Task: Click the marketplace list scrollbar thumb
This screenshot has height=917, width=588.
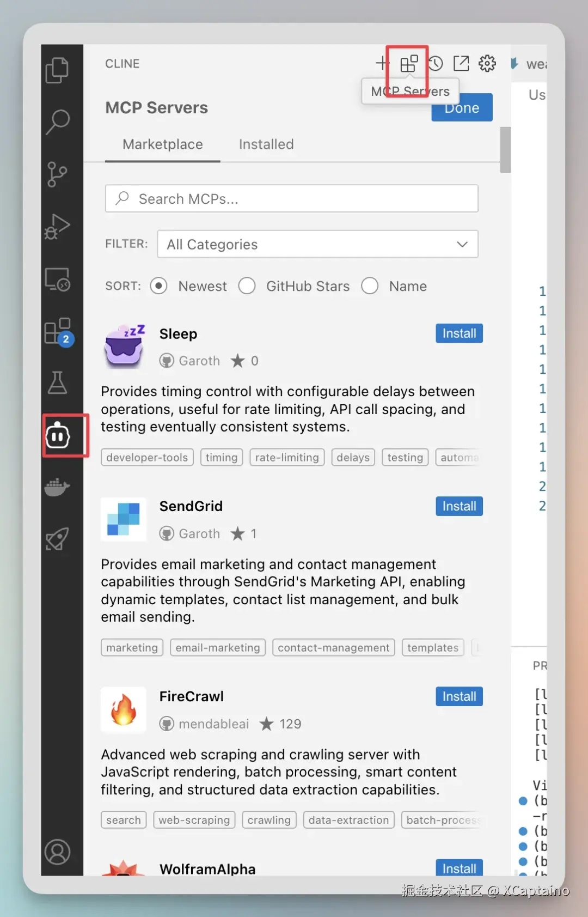Action: tap(505, 149)
